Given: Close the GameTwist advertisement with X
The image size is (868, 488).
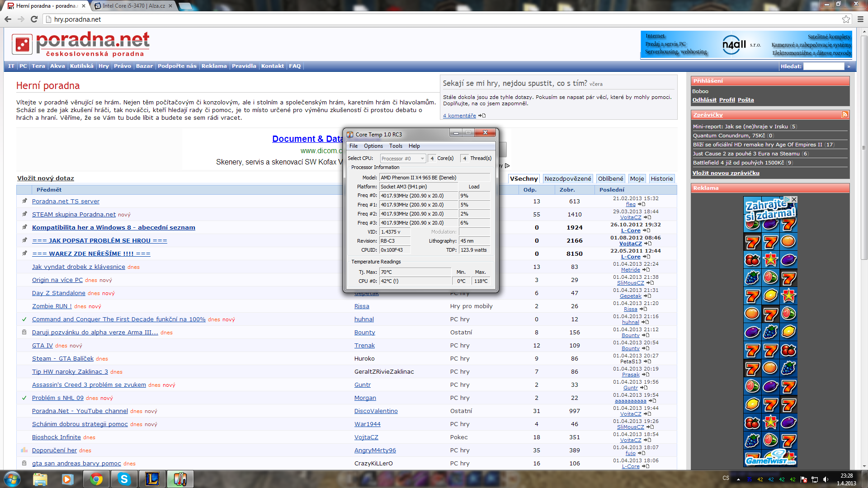Looking at the screenshot, I should click(x=794, y=199).
